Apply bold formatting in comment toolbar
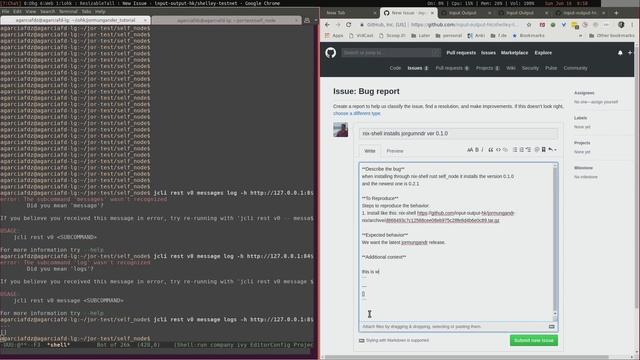Image resolution: width=640 pixels, height=360 pixels. [x=477, y=150]
